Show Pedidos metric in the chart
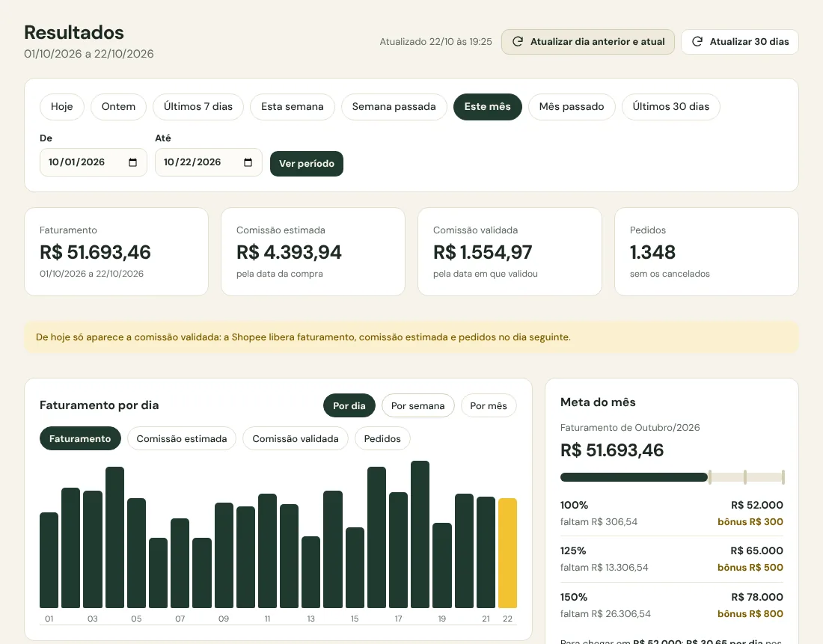This screenshot has width=823, height=644. (x=382, y=439)
